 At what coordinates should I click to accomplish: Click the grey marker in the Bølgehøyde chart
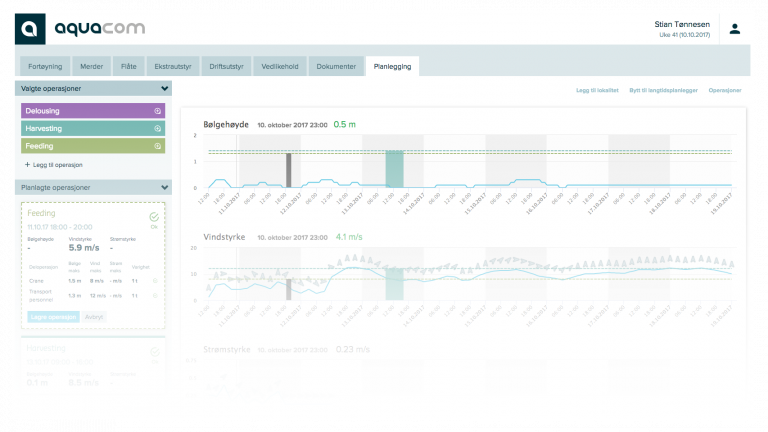click(288, 170)
